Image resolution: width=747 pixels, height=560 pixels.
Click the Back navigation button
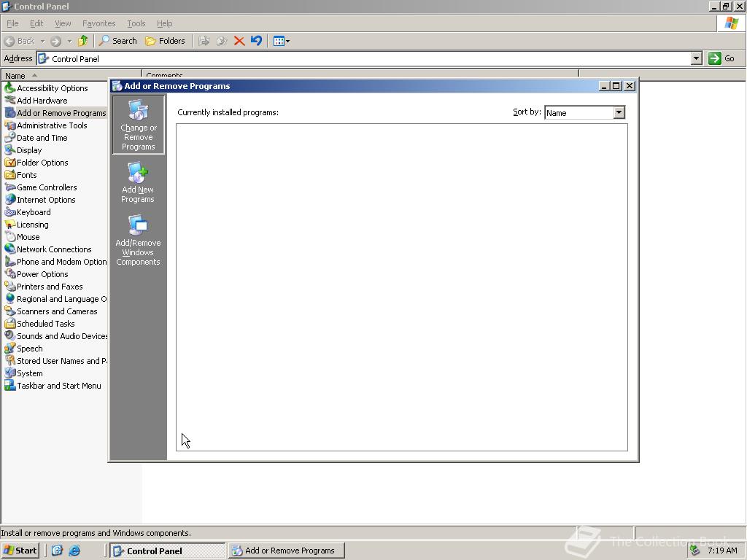20,41
